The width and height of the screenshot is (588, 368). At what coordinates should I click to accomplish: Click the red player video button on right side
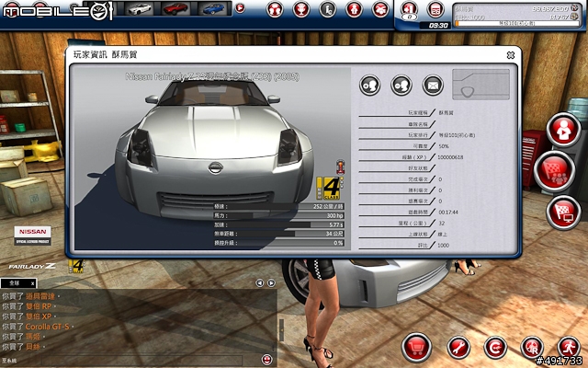pos(563,129)
